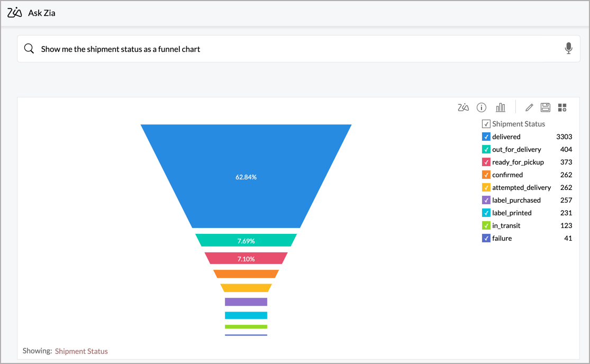
Task: Select the teal 7.69% funnel segment
Action: click(246, 241)
